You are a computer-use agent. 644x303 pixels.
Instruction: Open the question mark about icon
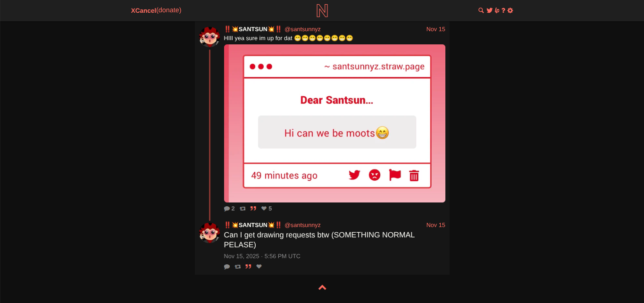coord(503,10)
